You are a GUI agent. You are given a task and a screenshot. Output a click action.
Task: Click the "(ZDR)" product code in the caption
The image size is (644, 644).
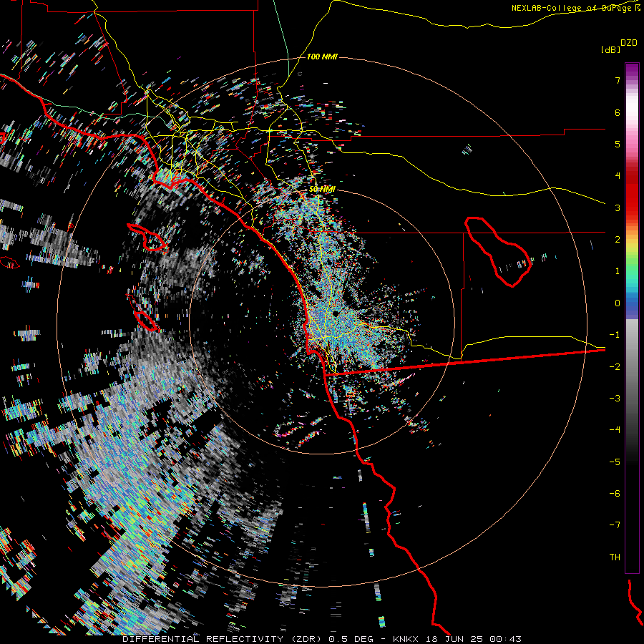(306, 639)
